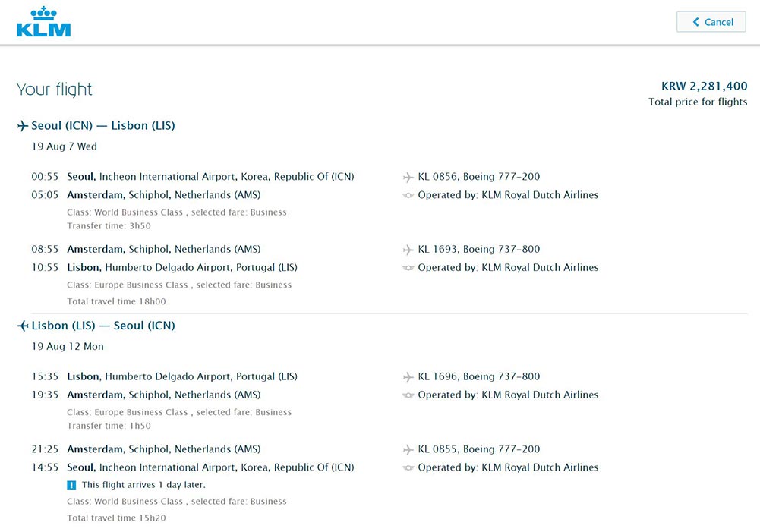Viewport: 760px width, 532px height.
Task: Select the 'Your flight' heading
Action: [55, 90]
